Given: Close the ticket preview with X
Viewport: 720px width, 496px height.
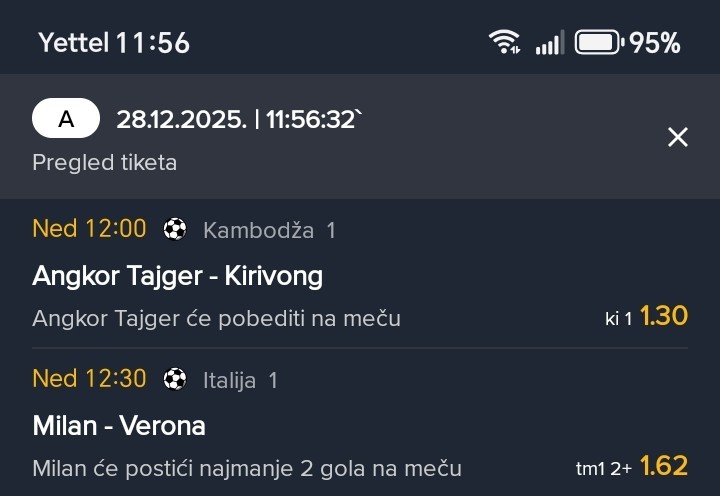Looking at the screenshot, I should tap(678, 137).
